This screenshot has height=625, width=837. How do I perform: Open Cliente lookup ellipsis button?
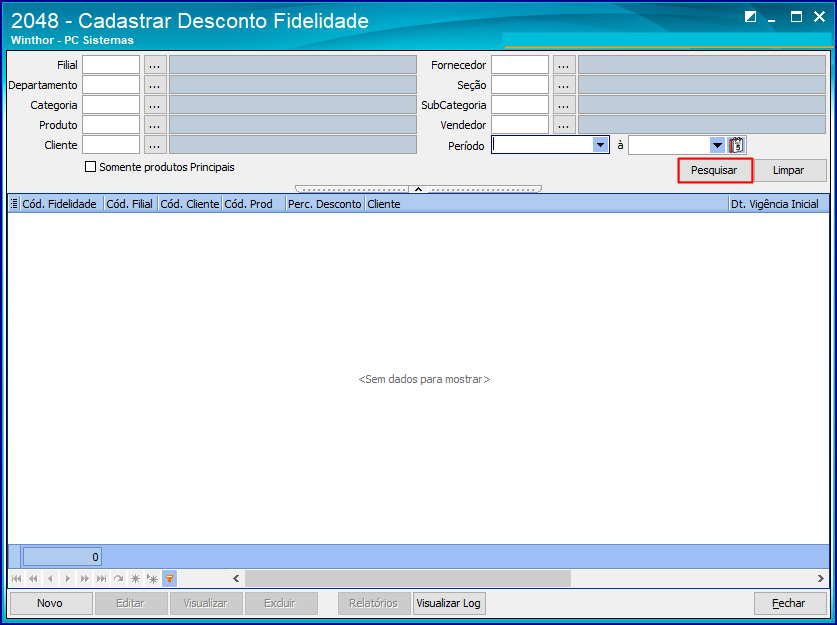pos(155,145)
